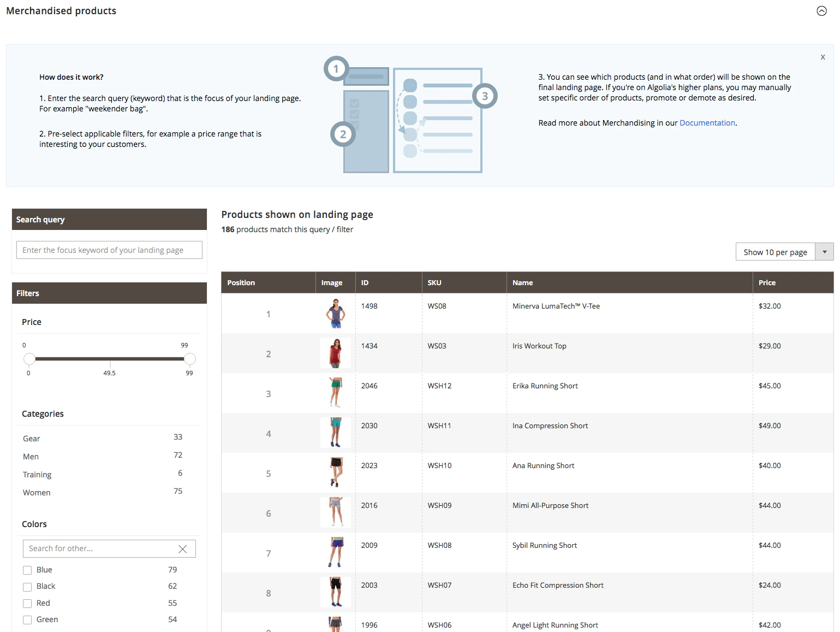
Task: Select the Women category filter
Action: coord(37,492)
